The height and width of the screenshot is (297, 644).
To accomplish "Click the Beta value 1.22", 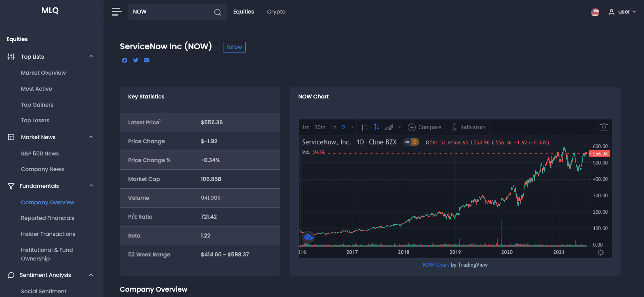I will 206,235.
